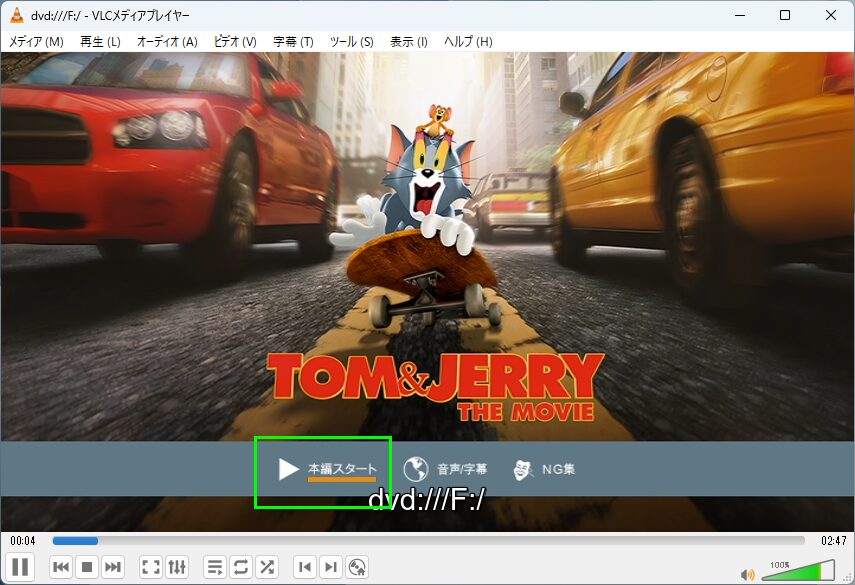The width and height of the screenshot is (855, 585).
Task: Show the playlist view
Action: pos(215,567)
